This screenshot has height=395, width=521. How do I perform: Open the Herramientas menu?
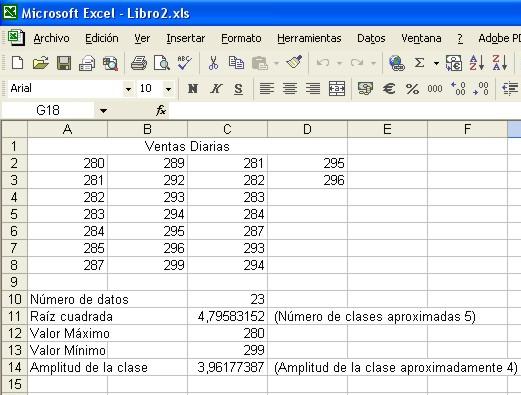coord(309,38)
